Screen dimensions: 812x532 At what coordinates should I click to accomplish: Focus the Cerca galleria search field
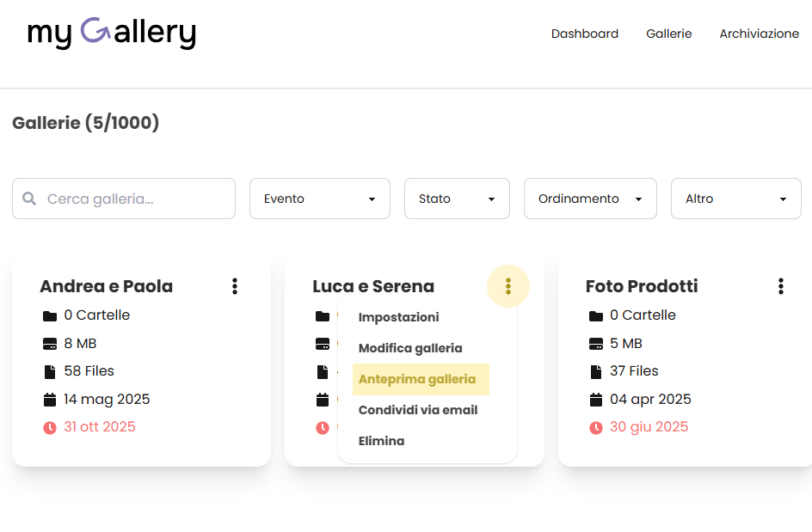[x=124, y=199]
